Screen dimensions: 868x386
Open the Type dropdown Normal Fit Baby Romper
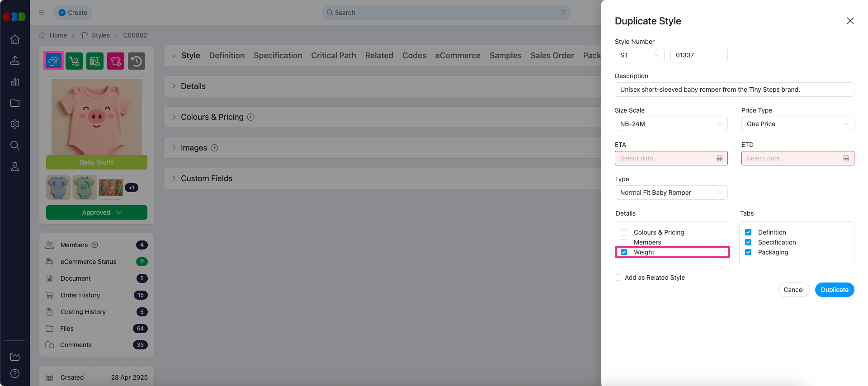click(x=671, y=193)
